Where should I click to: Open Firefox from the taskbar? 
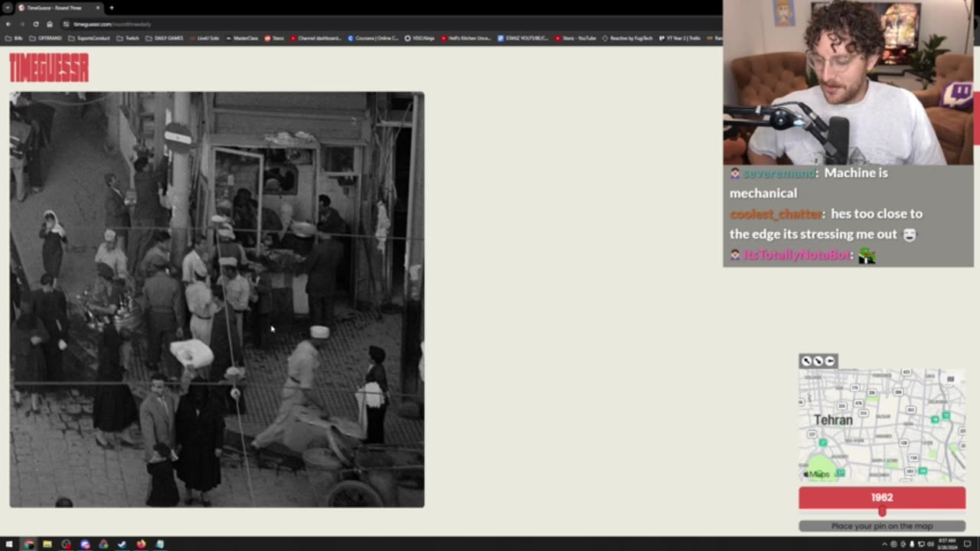point(141,544)
